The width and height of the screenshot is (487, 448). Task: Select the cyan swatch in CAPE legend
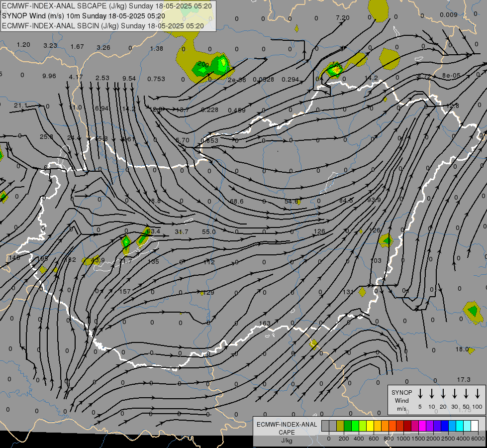pos(459,426)
